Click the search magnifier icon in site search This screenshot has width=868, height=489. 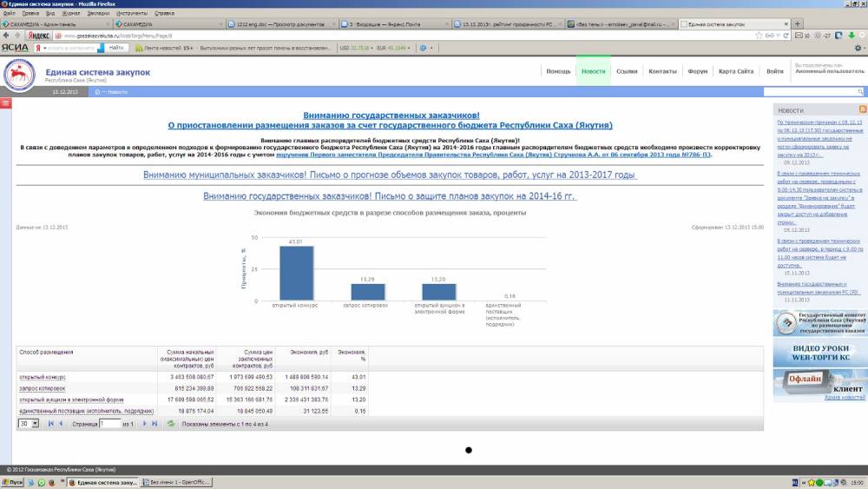coord(858,91)
